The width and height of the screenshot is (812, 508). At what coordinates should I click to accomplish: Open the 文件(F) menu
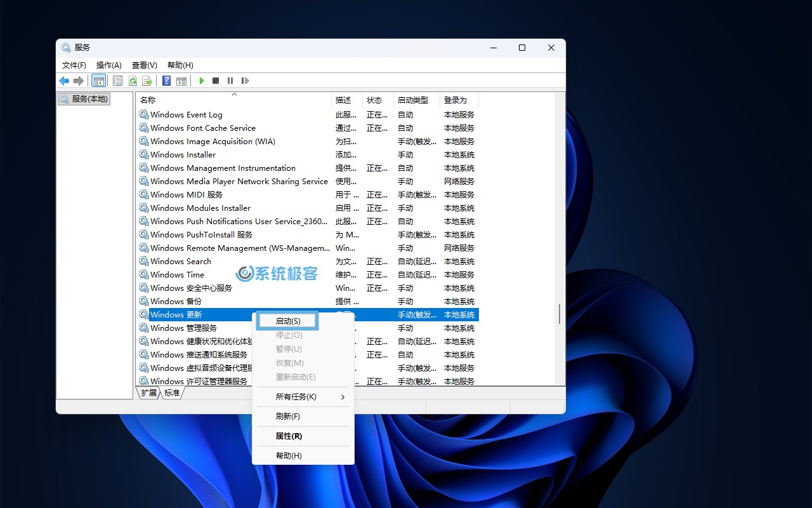(x=74, y=65)
